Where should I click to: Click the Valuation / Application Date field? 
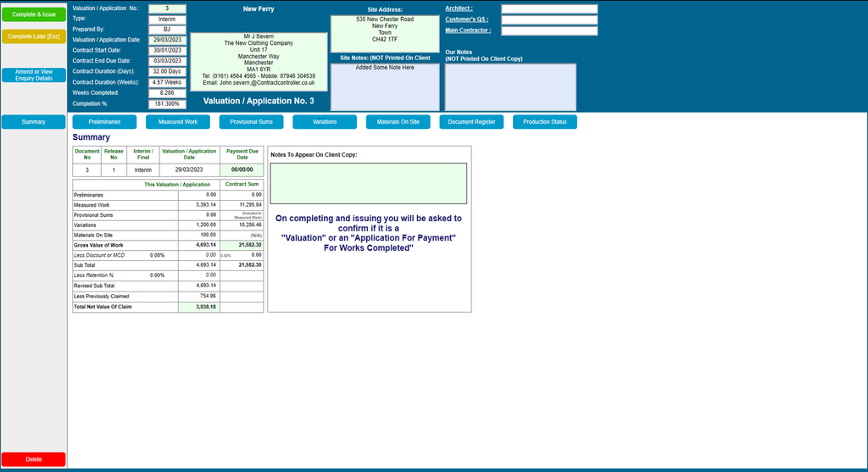tap(167, 40)
